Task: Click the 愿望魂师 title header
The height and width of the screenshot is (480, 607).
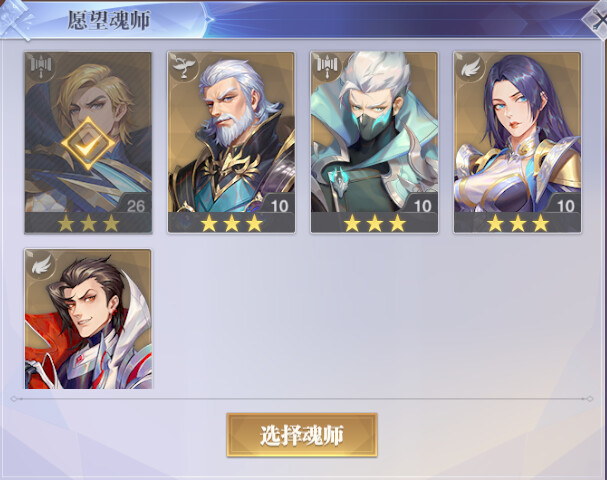Action: click(109, 20)
